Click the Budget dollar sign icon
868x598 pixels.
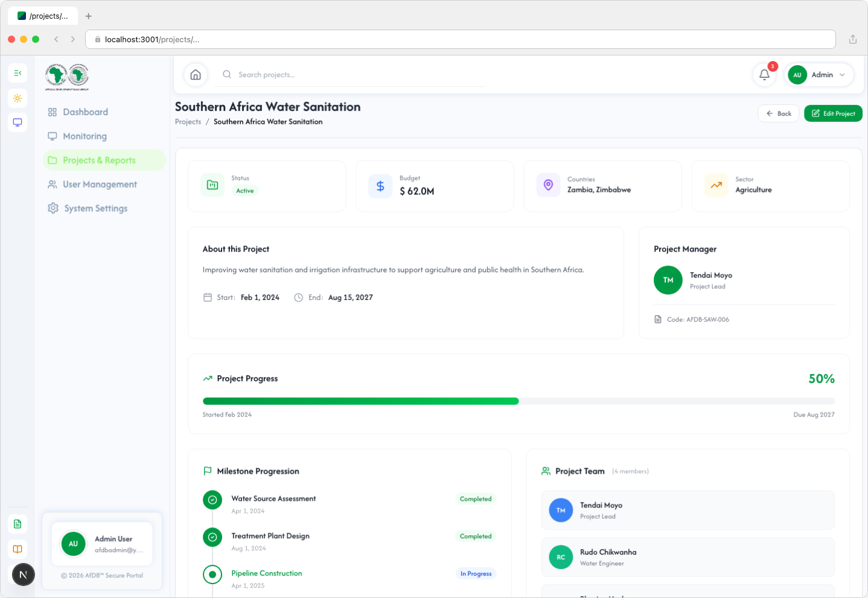(380, 186)
